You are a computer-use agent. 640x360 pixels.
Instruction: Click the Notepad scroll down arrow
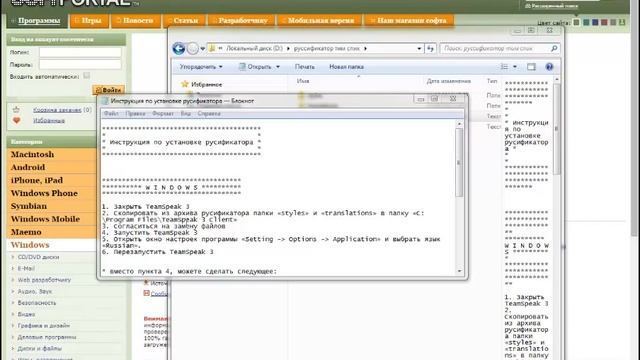point(460,271)
